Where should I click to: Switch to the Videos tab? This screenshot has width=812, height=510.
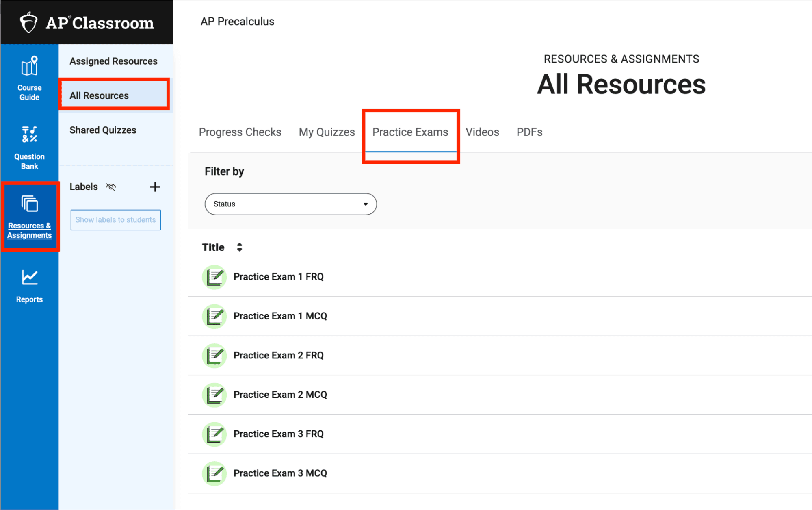pyautogui.click(x=482, y=132)
